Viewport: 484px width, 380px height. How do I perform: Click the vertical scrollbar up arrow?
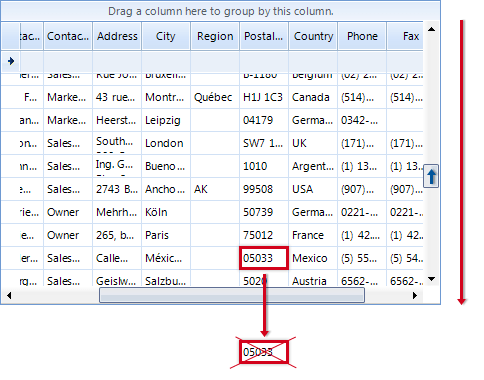[x=432, y=29]
